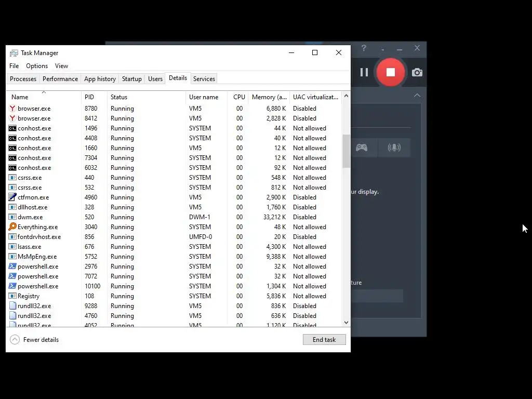Viewport: 532px width, 399px height.
Task: Click the Registry process icon
Action: (12, 296)
